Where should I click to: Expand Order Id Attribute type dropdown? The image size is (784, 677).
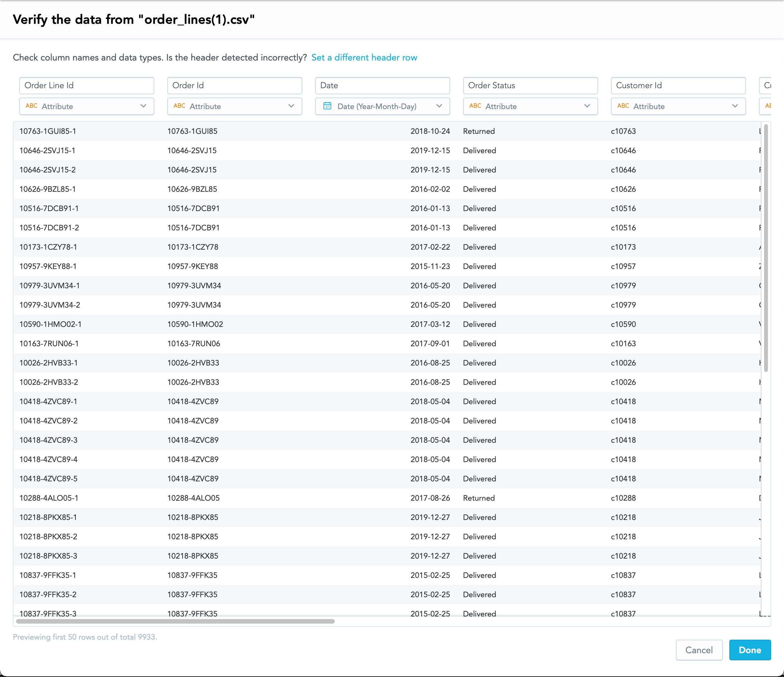pyautogui.click(x=235, y=107)
